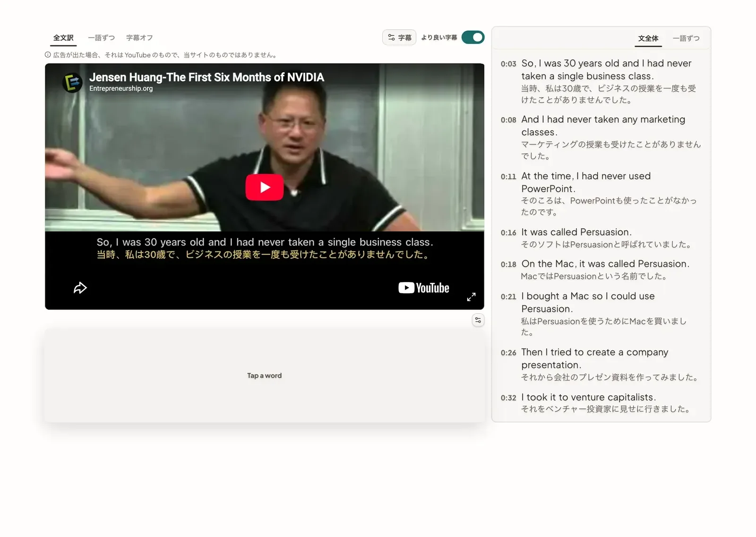This screenshot has height=537, width=756.
Task: Click translation "MacではPersuasionという名前でした。"
Action: pos(595,276)
